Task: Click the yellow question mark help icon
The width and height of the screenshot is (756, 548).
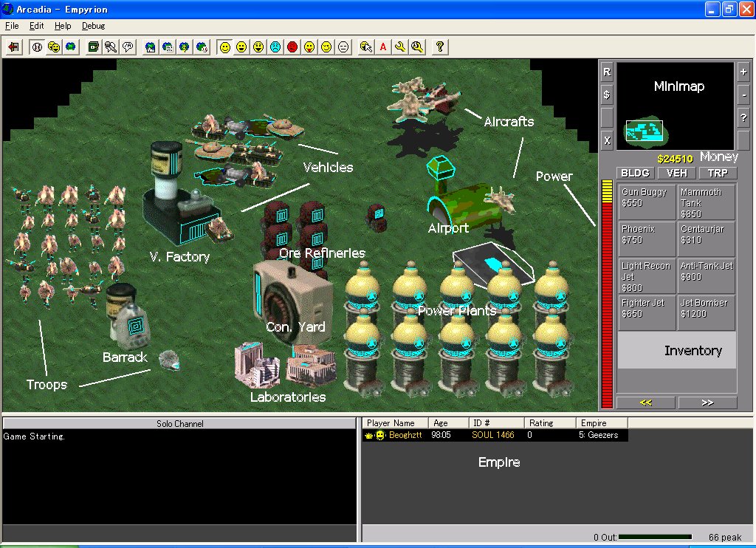Action: click(x=440, y=47)
